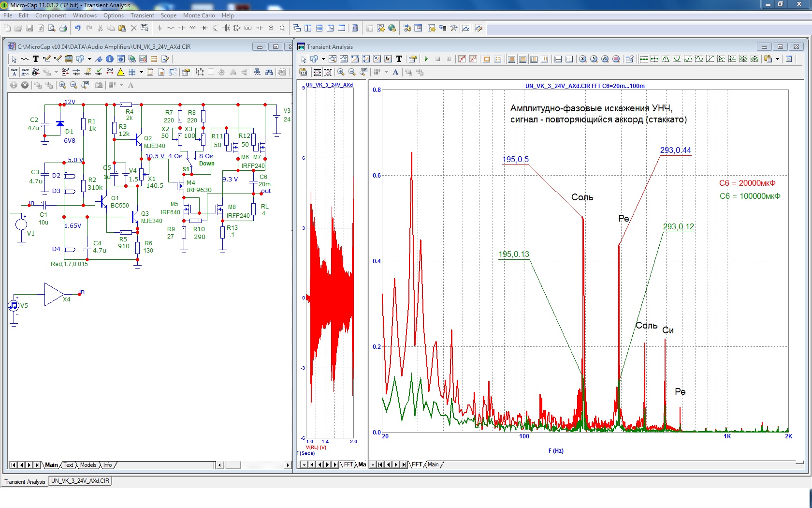Click the Save file icon in main toolbar
Viewport: 812px width, 508px height.
pyautogui.click(x=29, y=28)
